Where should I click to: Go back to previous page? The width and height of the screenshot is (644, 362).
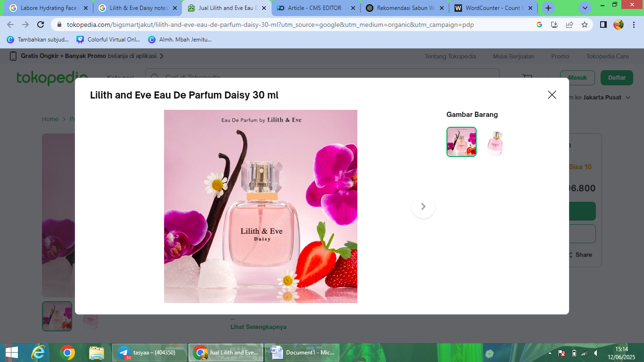(10, 25)
